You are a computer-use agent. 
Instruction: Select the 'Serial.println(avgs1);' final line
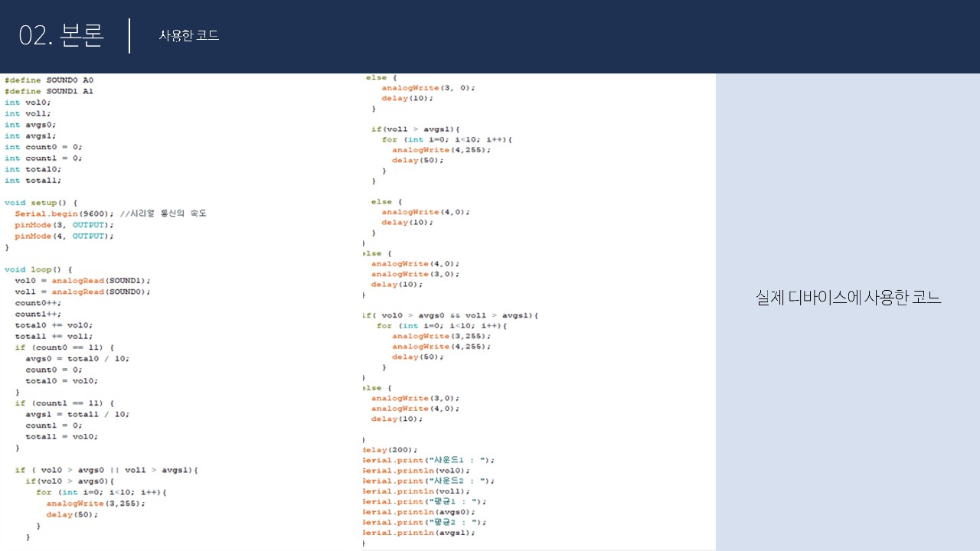(x=419, y=533)
